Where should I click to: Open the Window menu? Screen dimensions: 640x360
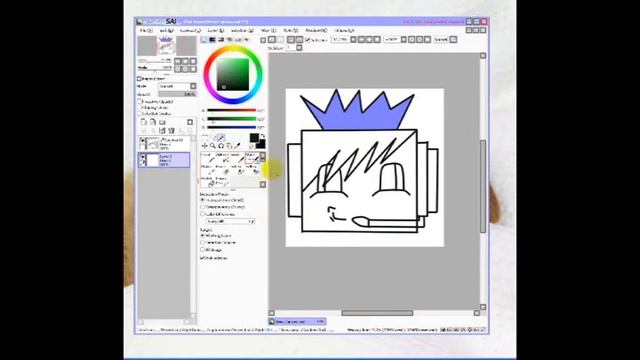tap(316, 31)
